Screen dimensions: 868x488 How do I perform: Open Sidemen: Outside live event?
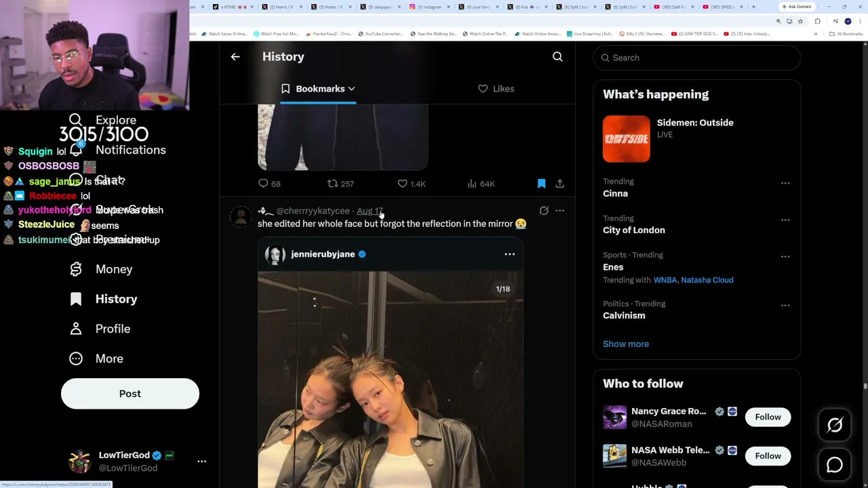click(695, 123)
